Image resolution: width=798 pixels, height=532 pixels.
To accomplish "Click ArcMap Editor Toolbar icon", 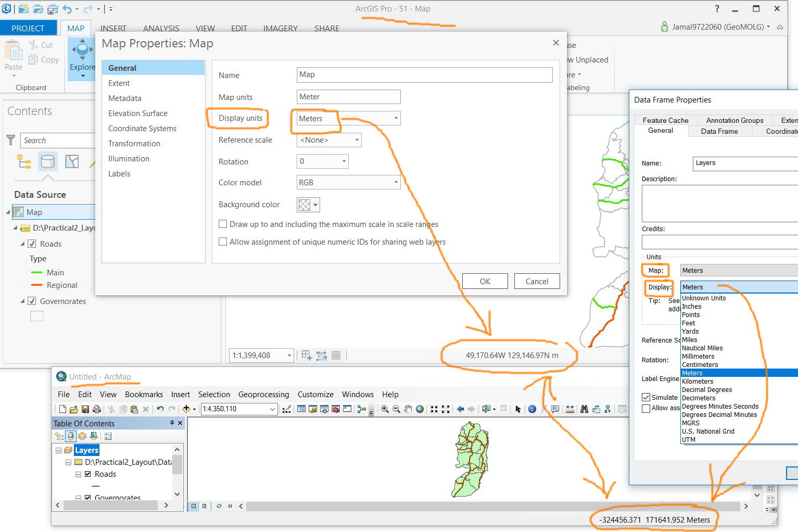I will pos(286,409).
